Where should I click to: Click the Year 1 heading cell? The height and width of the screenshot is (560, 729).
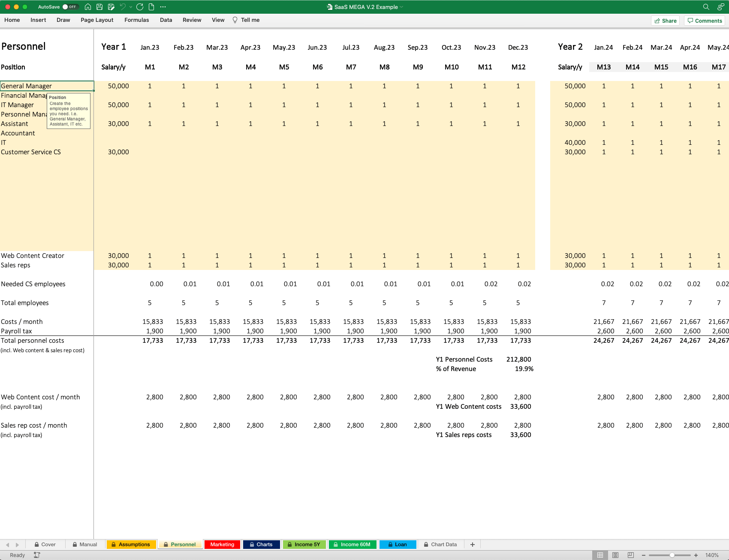114,47
